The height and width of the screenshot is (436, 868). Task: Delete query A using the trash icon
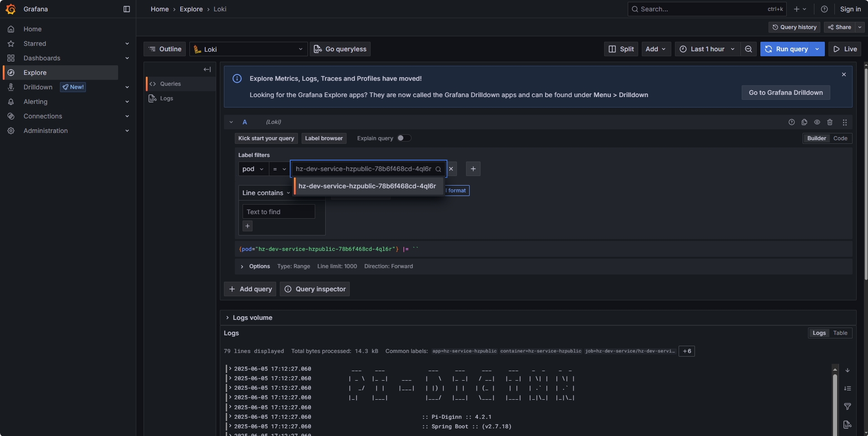click(830, 122)
